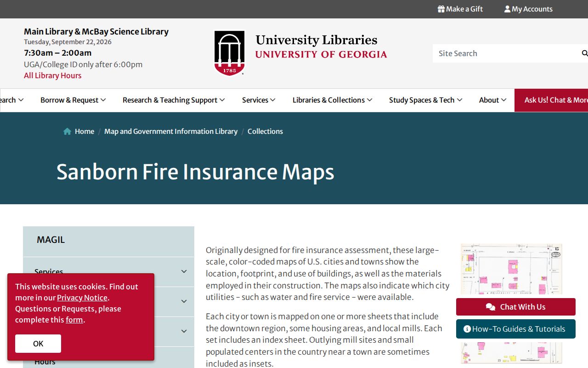The image size is (588, 368).
Task: Go to the Collections breadcrumb
Action: (x=265, y=131)
